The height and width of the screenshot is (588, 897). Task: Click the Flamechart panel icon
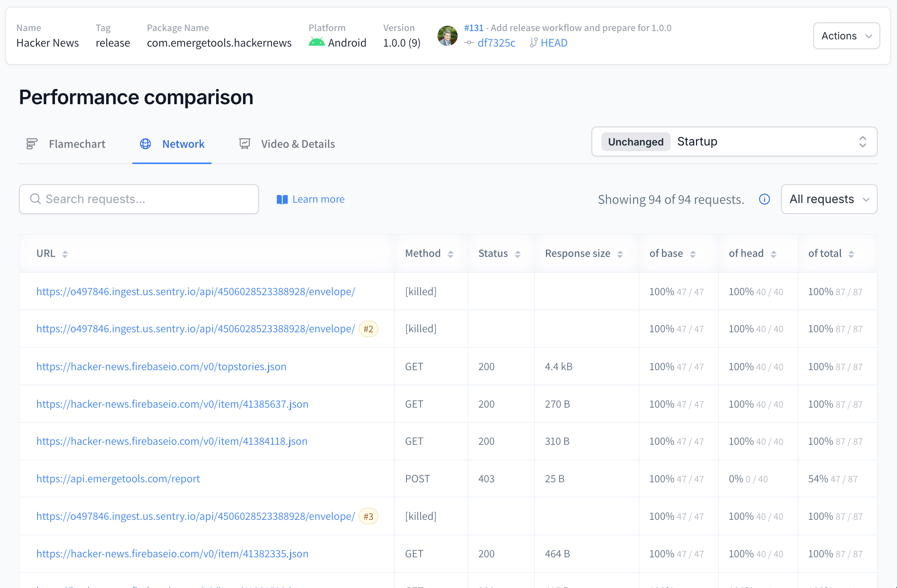pos(31,144)
